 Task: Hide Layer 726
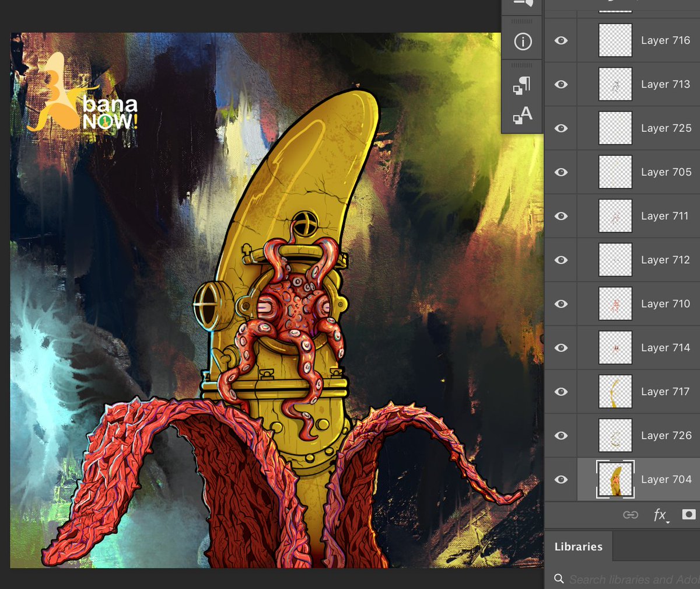[561, 435]
